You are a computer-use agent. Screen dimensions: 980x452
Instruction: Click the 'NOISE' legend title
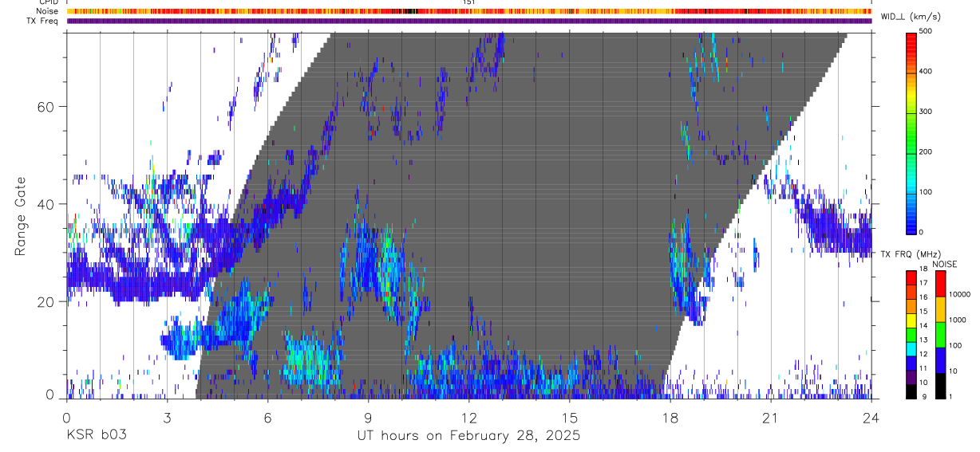944,264
